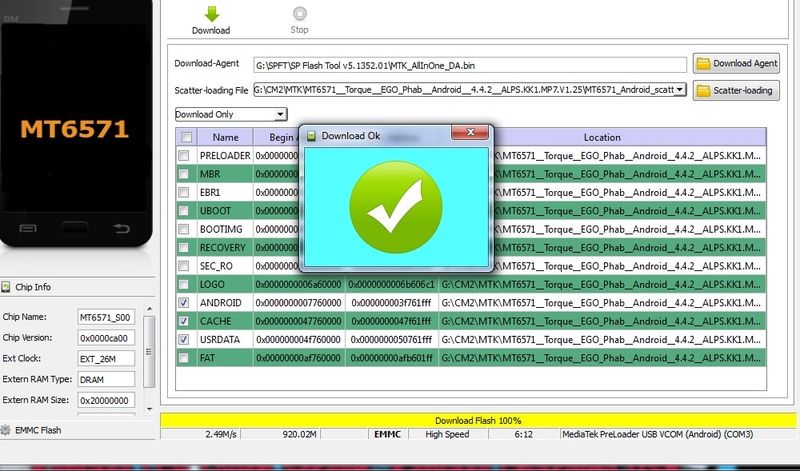Check the RECOVERY partition checkbox

click(184, 247)
